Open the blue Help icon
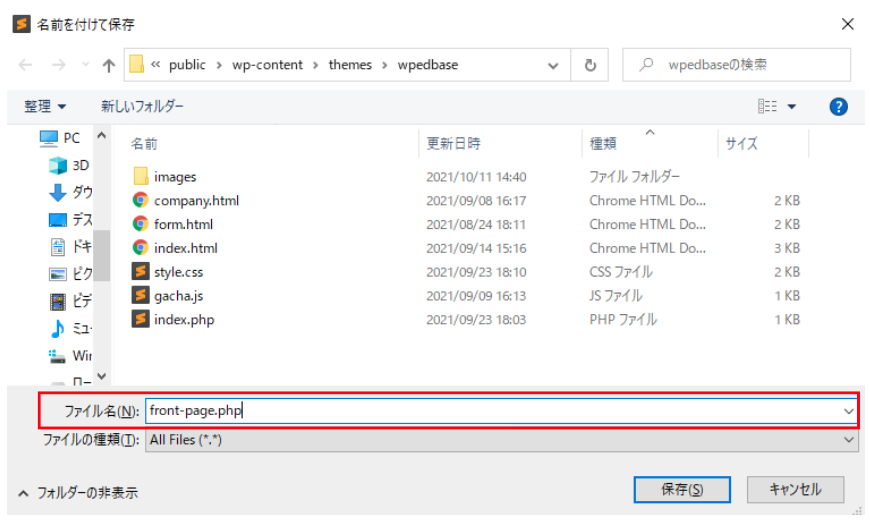The width and height of the screenshot is (870, 521). click(x=838, y=106)
